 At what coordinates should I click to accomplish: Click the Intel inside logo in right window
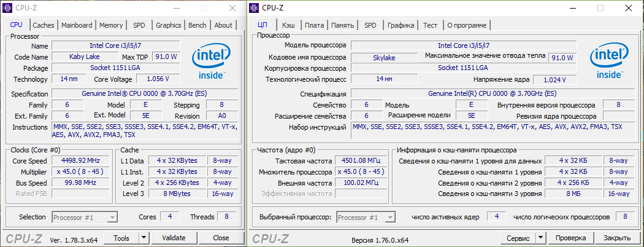(609, 63)
